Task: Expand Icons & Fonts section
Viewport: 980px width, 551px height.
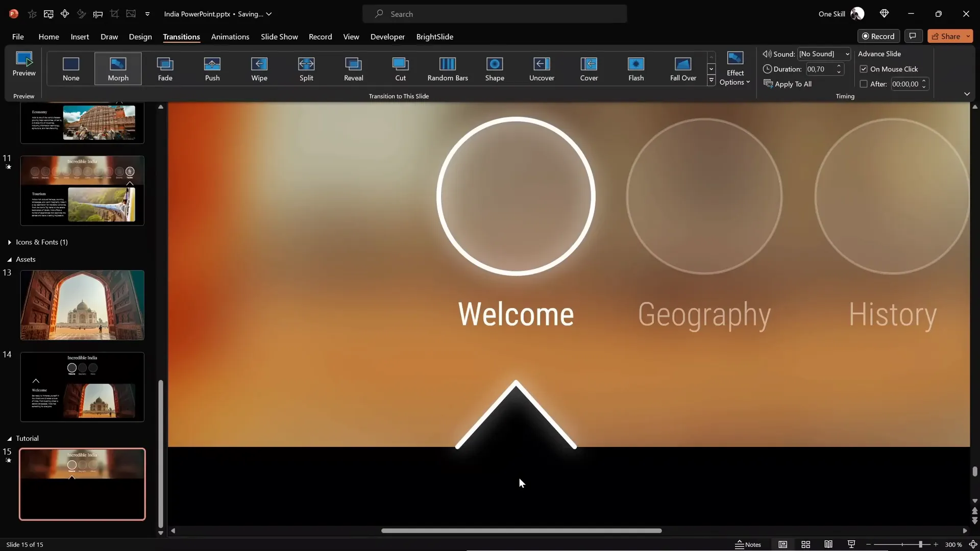Action: tap(10, 242)
